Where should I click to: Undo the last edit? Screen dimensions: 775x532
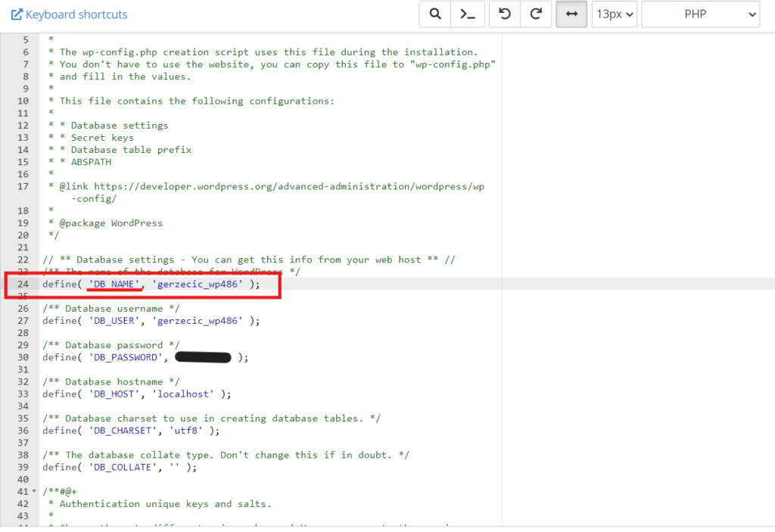[x=505, y=14]
